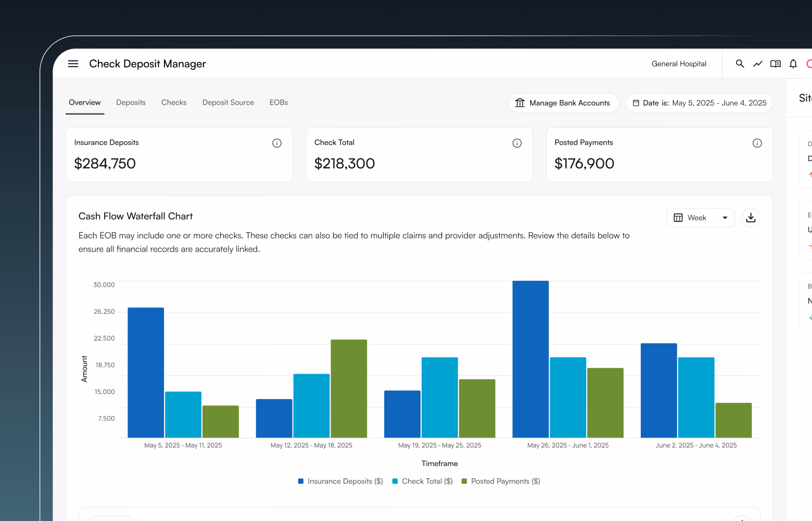Open the date range May 5 - June 4 filter
The width and height of the screenshot is (812, 521).
coord(700,103)
